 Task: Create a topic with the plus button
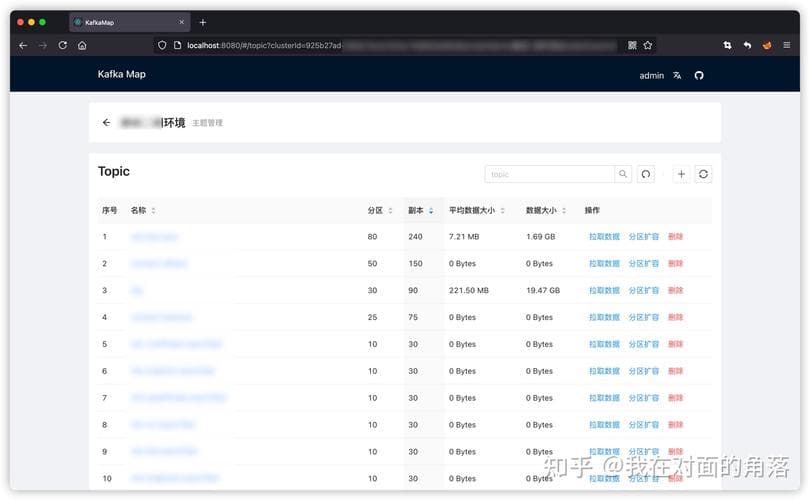click(681, 174)
